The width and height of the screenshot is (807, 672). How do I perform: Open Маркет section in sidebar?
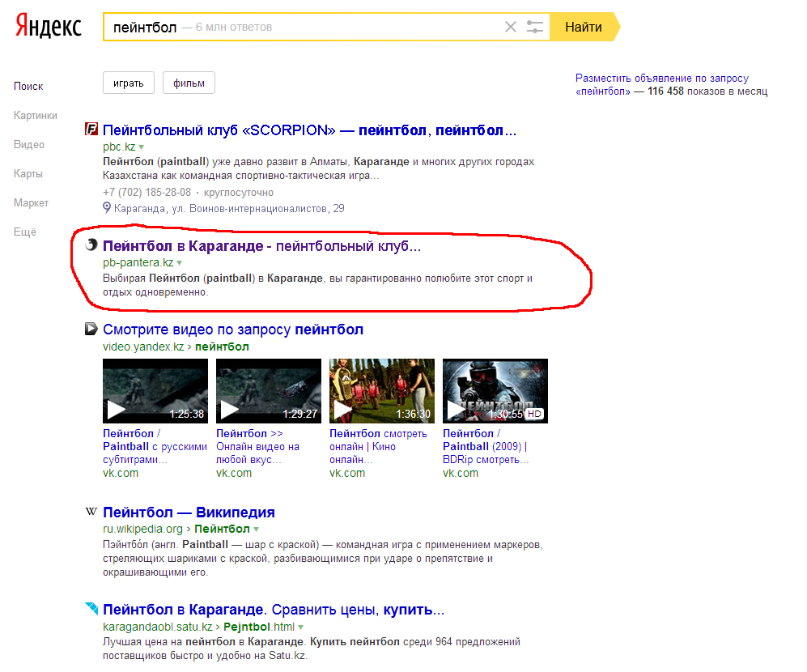tap(32, 203)
